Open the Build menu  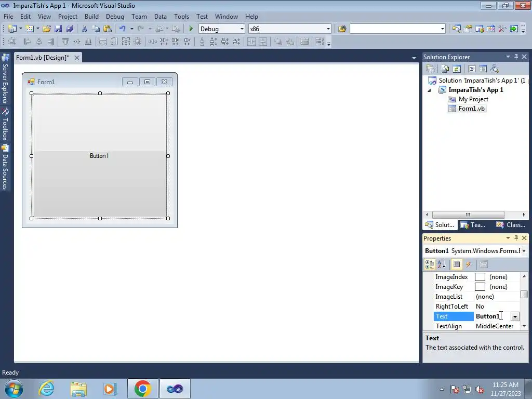coord(91,16)
